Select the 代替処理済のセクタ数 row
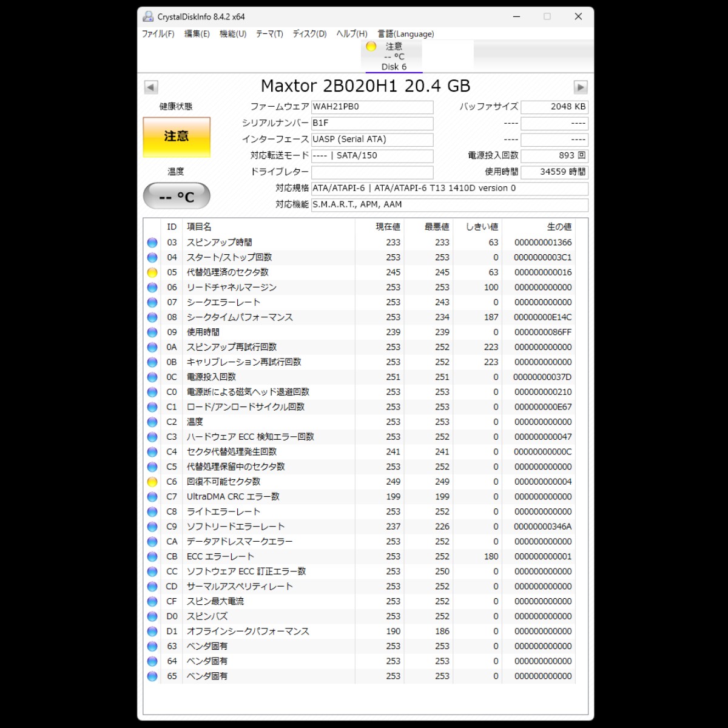This screenshot has height=728, width=728. (359, 272)
